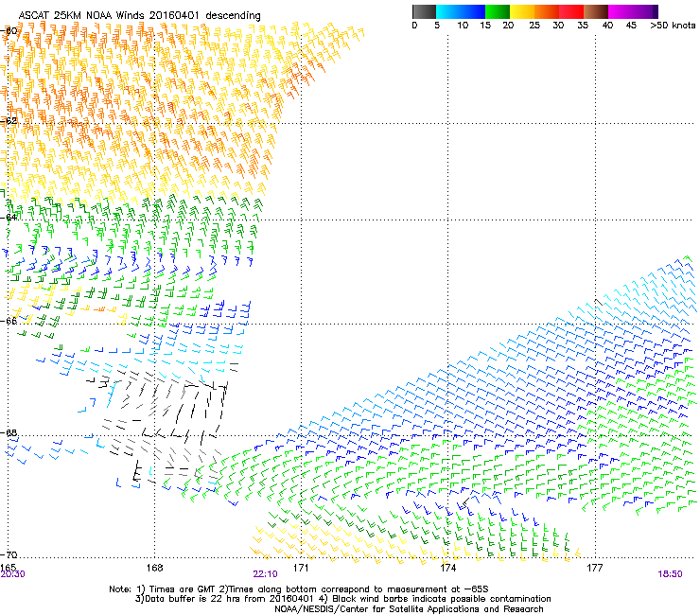Click the "10" label under the color bar
The height and width of the screenshot is (615, 700).
coord(463,26)
